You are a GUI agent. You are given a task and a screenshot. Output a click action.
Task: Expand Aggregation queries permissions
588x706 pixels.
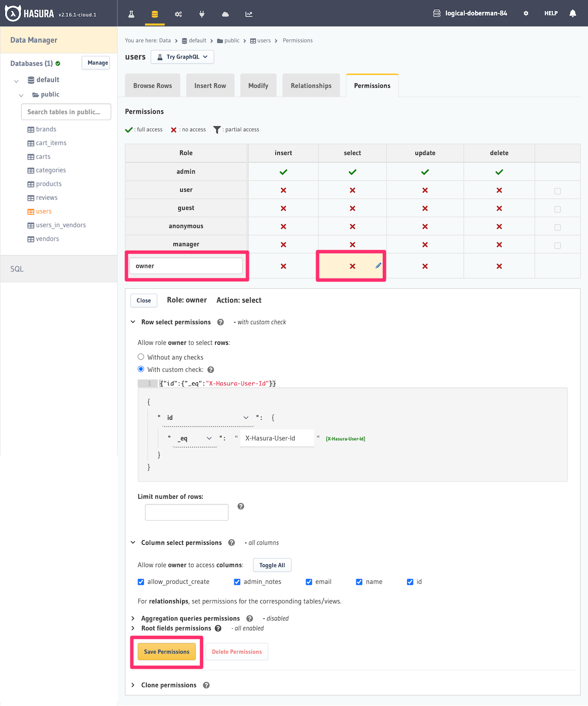point(190,618)
